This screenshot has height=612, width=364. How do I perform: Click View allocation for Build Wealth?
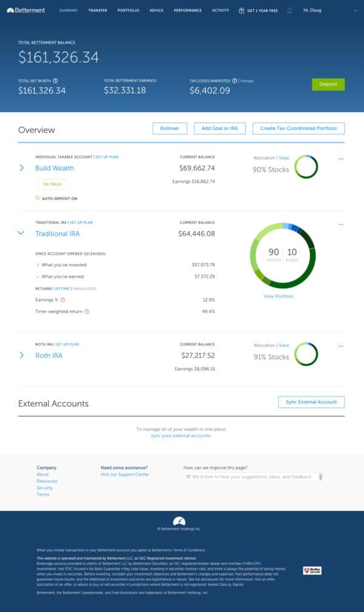pyautogui.click(x=284, y=158)
